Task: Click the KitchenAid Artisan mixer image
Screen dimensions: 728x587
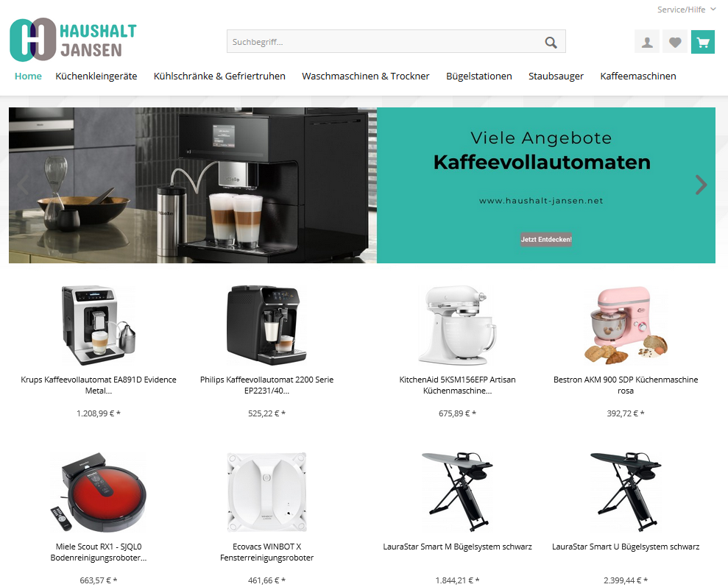Action: point(457,325)
